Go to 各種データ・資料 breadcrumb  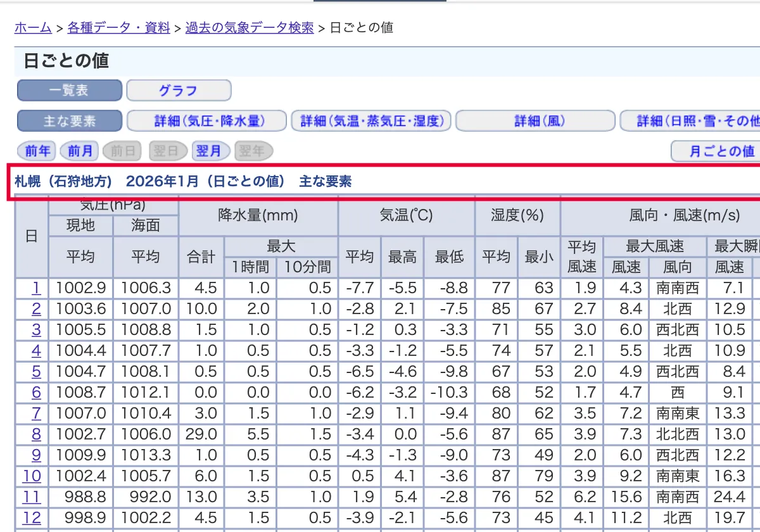(119, 28)
